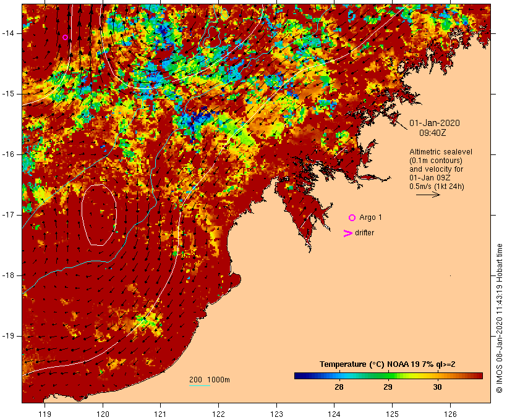Click the 30 label on temperature scale
This screenshot has height=420, width=507.
click(437, 387)
